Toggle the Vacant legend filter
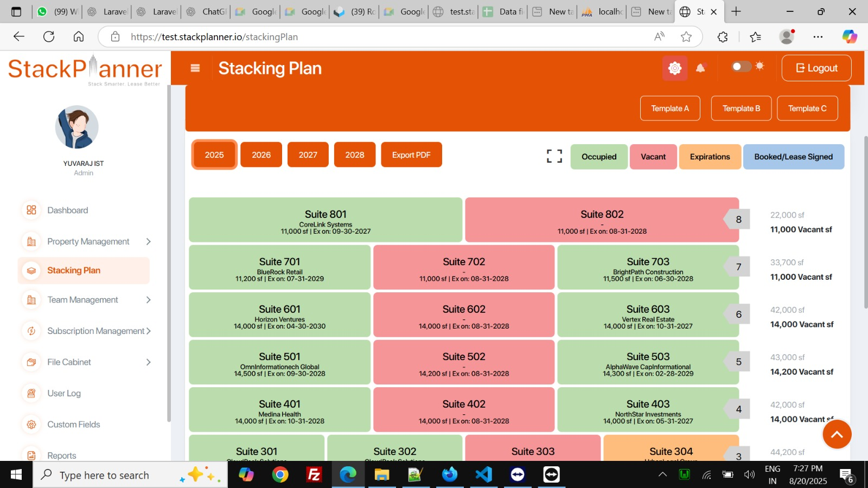This screenshot has height=488, width=868. [x=653, y=157]
